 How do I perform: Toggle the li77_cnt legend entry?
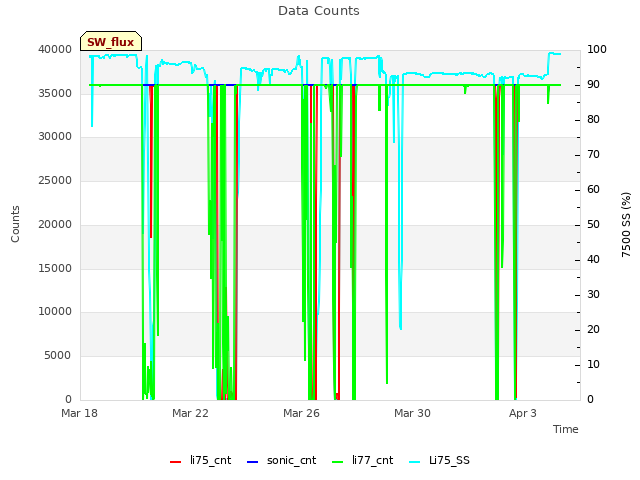pyautogui.click(x=362, y=461)
